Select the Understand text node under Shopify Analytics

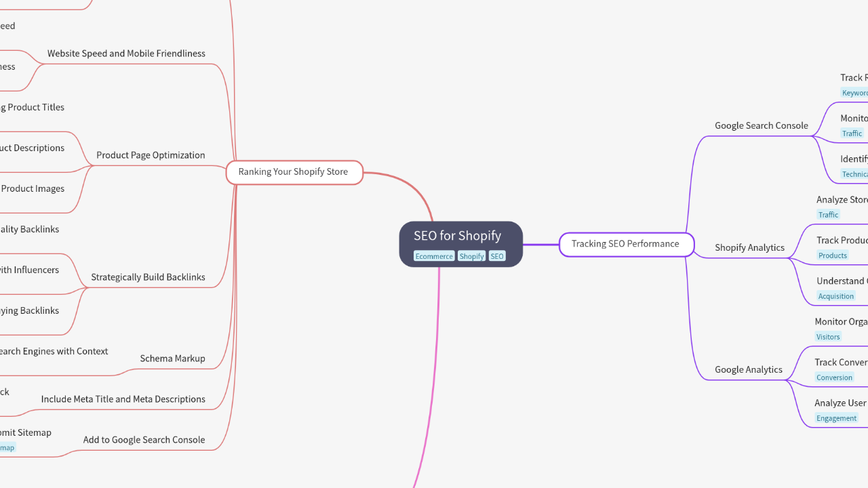click(842, 281)
